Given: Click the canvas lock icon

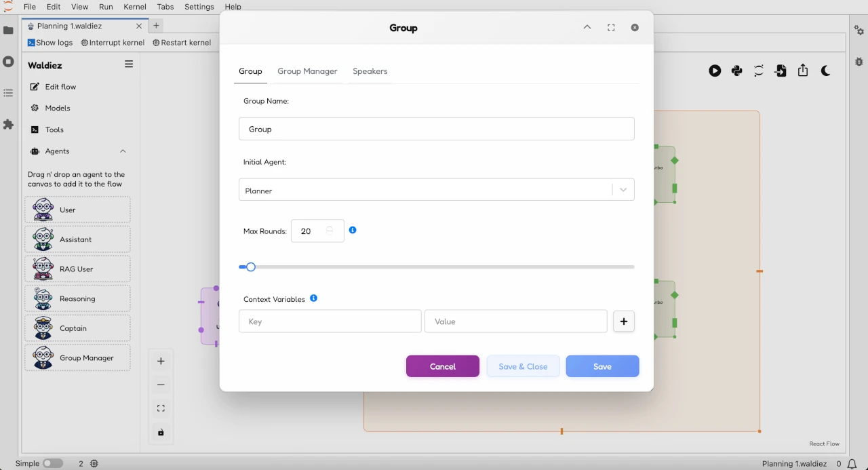Looking at the screenshot, I should coord(161,433).
